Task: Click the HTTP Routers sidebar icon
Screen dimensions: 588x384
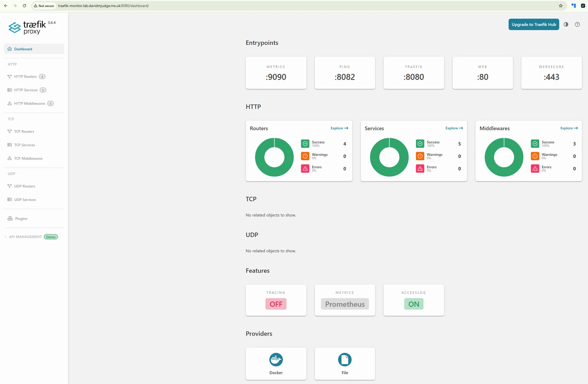Action: 10,76
